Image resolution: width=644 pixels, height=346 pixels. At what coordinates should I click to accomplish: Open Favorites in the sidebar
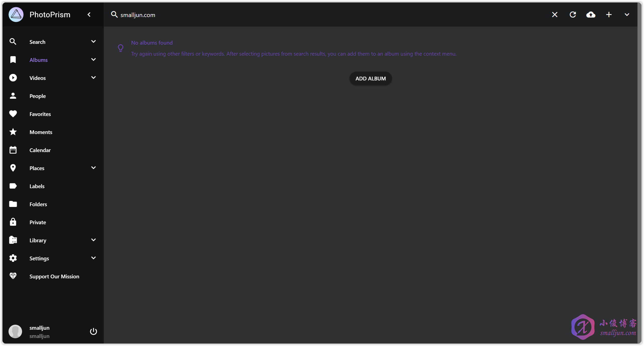pyautogui.click(x=40, y=114)
